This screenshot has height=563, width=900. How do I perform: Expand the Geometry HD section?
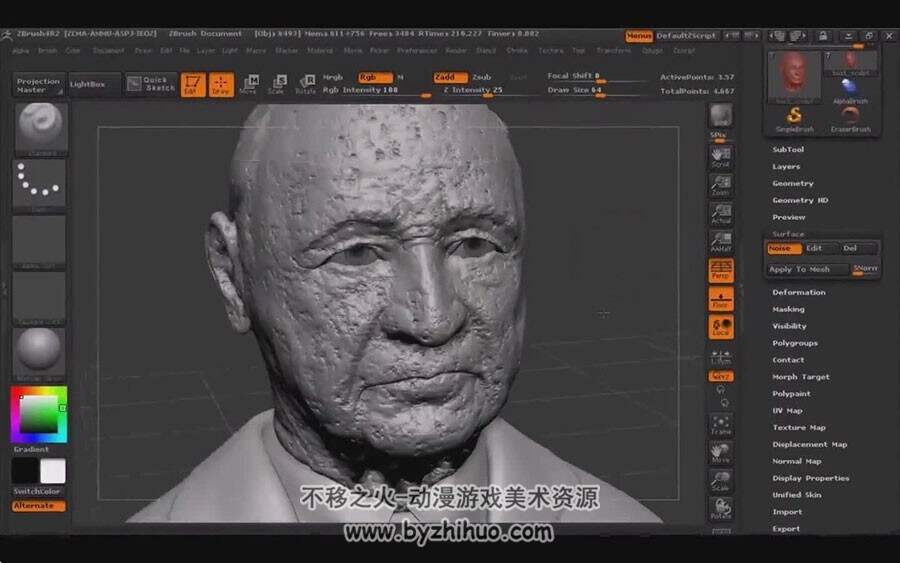800,200
